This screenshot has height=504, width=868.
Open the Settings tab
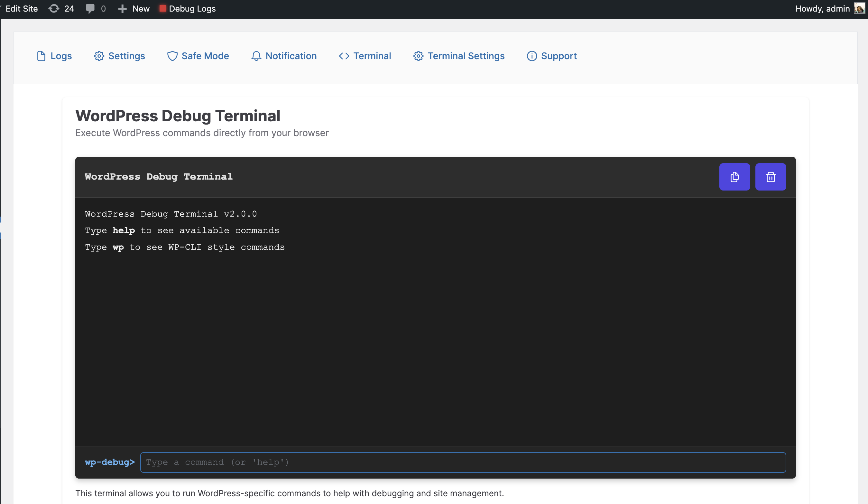click(120, 56)
